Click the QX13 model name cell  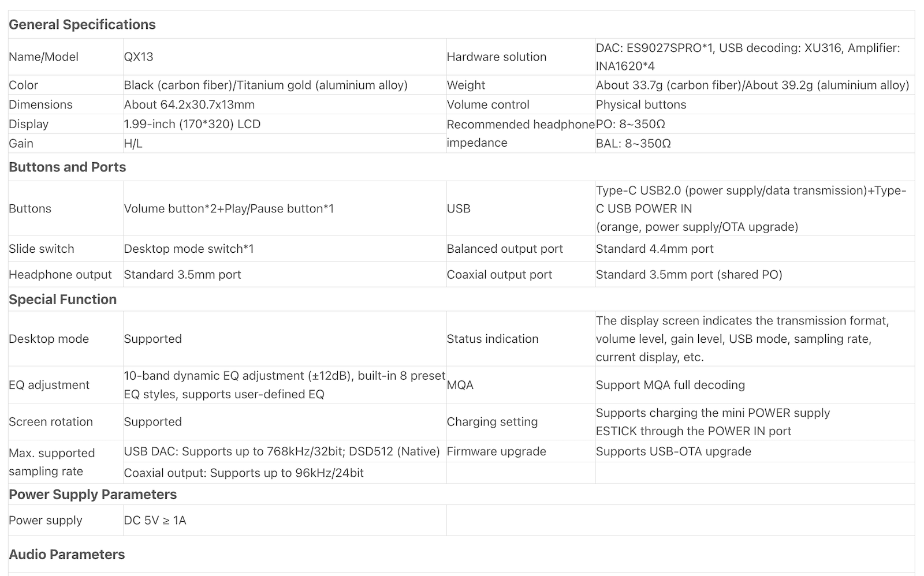click(x=139, y=57)
